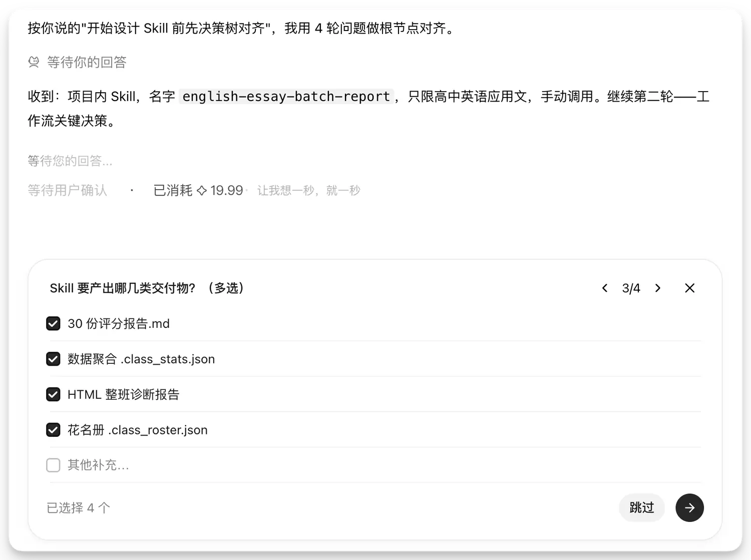Click the 等待你的回答 label

click(87, 62)
